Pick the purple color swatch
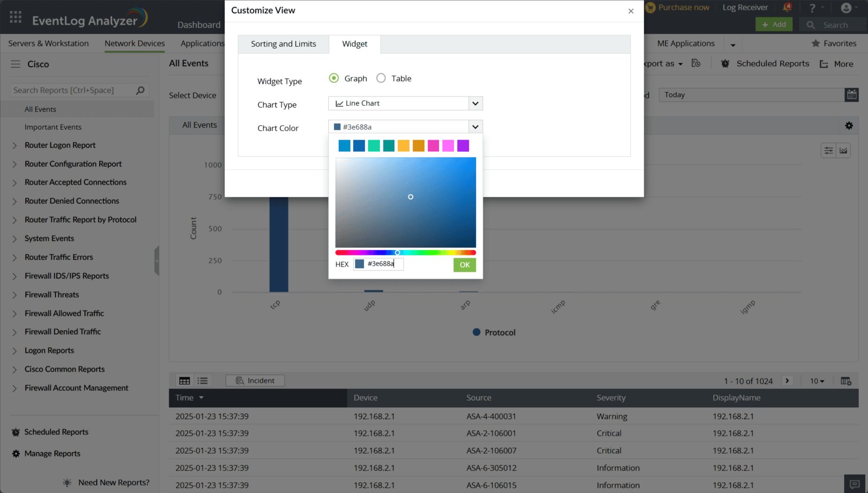868x493 pixels. (x=463, y=146)
